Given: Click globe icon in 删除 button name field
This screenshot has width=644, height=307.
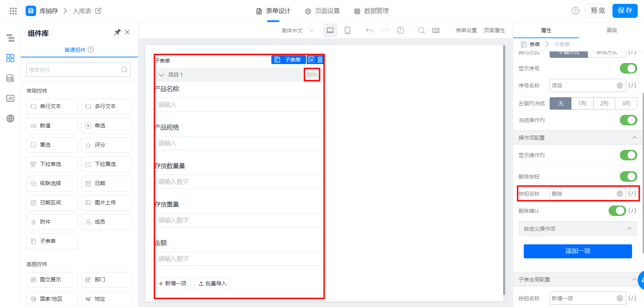Looking at the screenshot, I should click(620, 194).
